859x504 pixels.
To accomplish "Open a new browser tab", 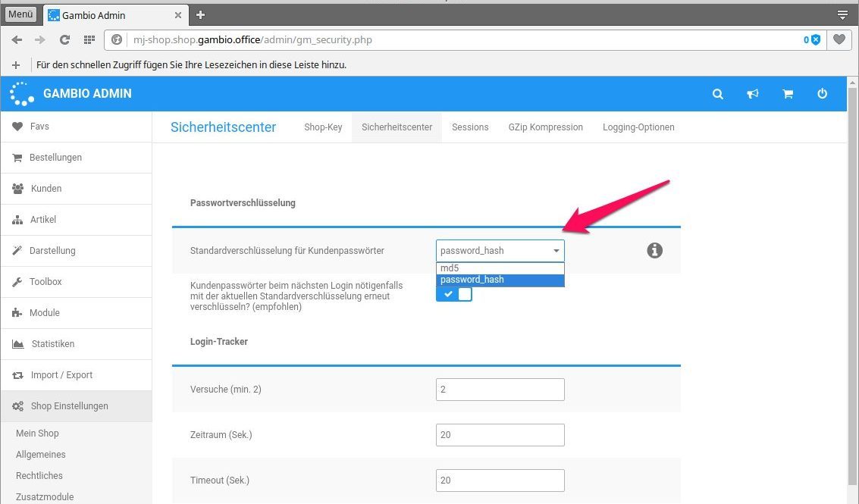I will point(200,14).
